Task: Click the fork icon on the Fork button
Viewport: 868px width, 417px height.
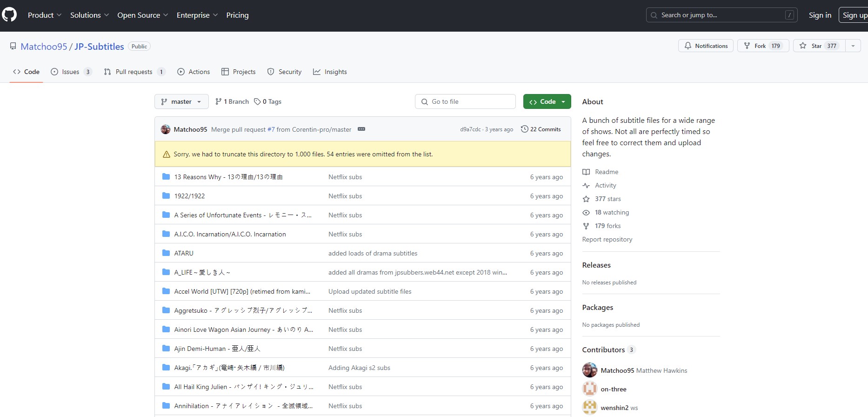Action: click(747, 46)
